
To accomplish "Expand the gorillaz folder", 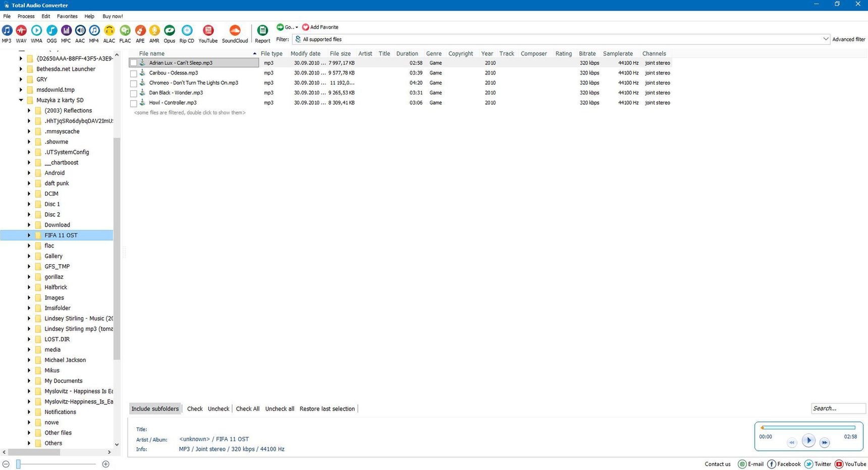I will [29, 277].
